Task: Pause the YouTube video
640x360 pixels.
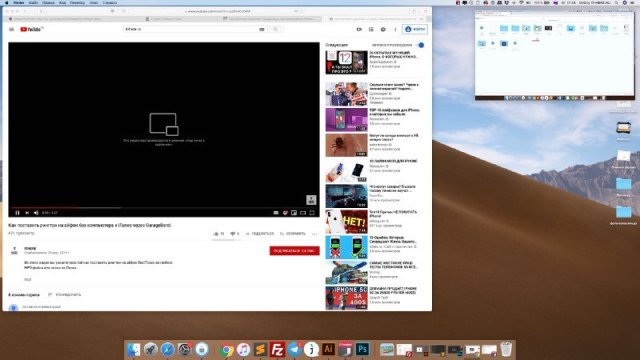Action: 17,213
